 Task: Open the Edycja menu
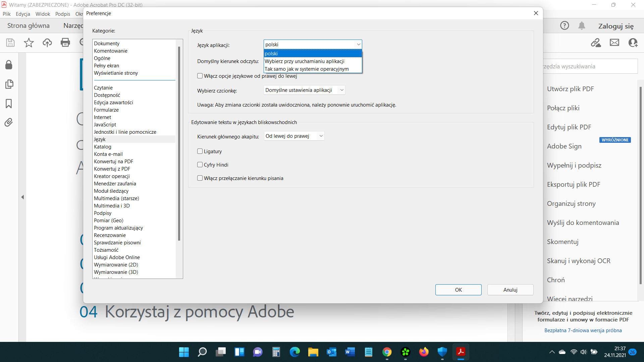(x=23, y=14)
